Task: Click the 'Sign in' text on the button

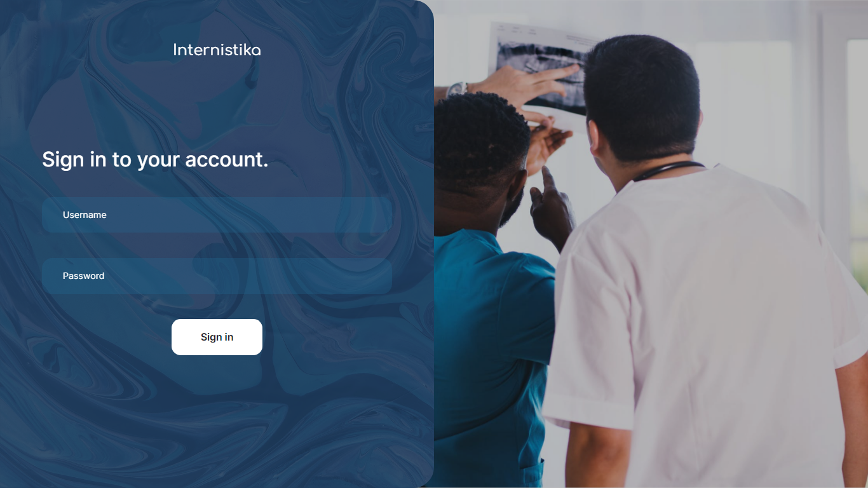Action: tap(217, 337)
